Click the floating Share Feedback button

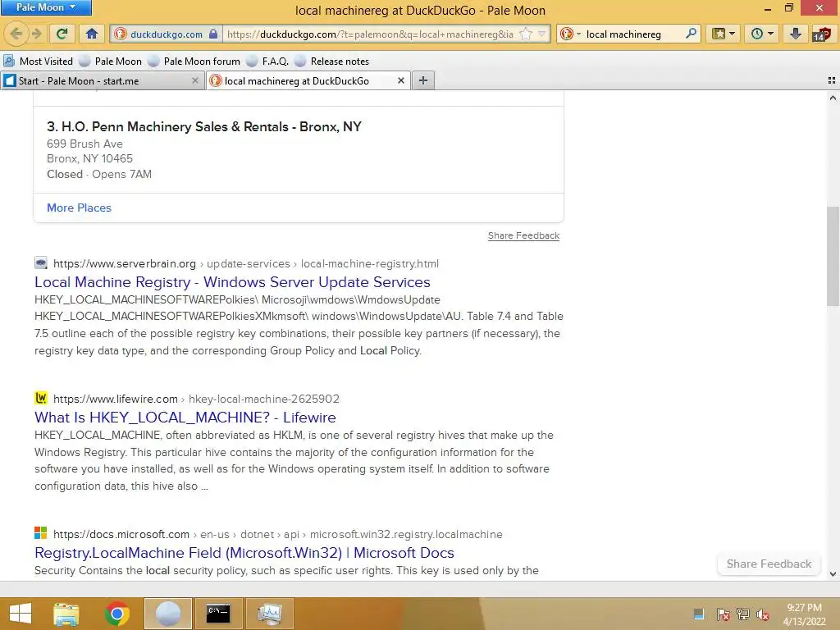(769, 564)
